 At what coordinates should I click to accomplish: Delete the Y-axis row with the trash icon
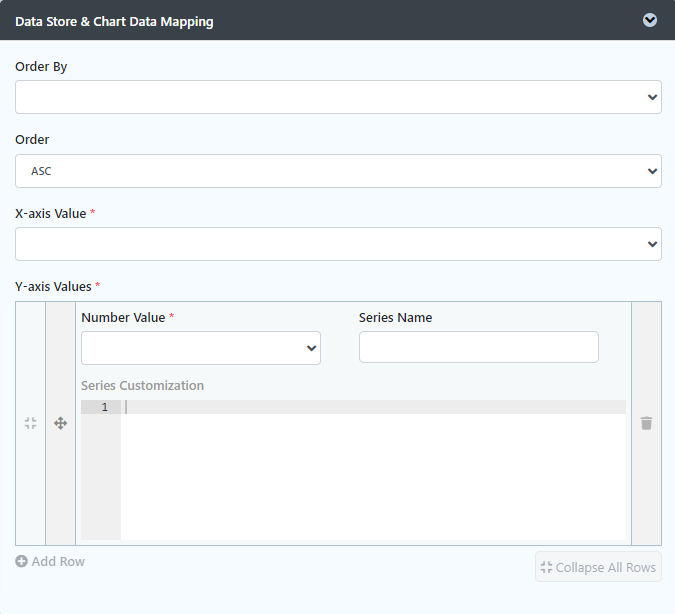click(646, 423)
